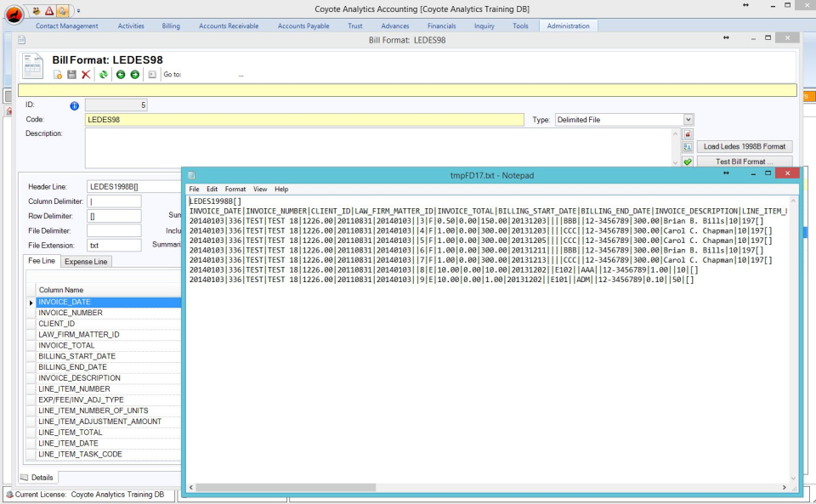Select the Save icon in Bill Format toolbar
The image size is (816, 504).
pyautogui.click(x=72, y=74)
